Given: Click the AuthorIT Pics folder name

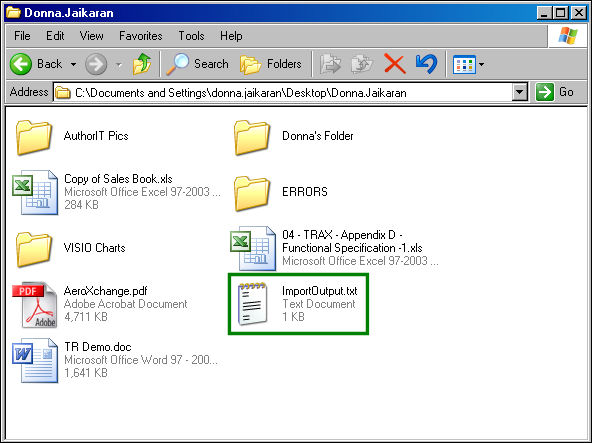Looking at the screenshot, I should click(x=96, y=136).
